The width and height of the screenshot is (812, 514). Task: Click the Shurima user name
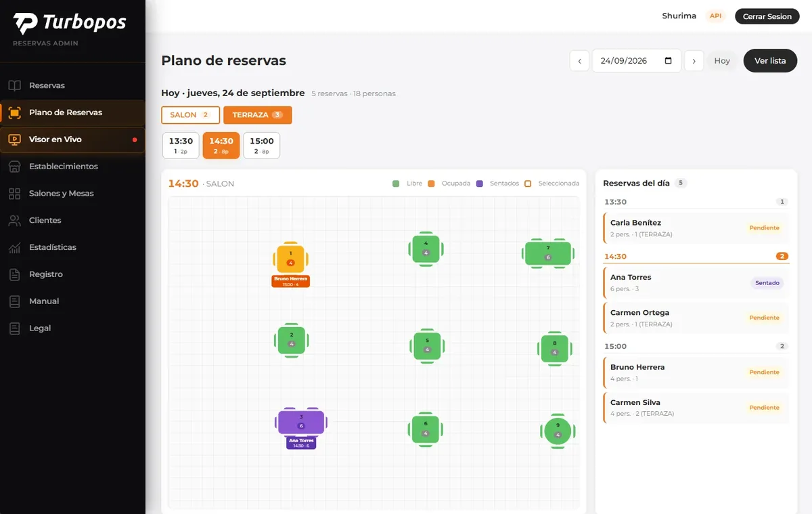(x=679, y=16)
